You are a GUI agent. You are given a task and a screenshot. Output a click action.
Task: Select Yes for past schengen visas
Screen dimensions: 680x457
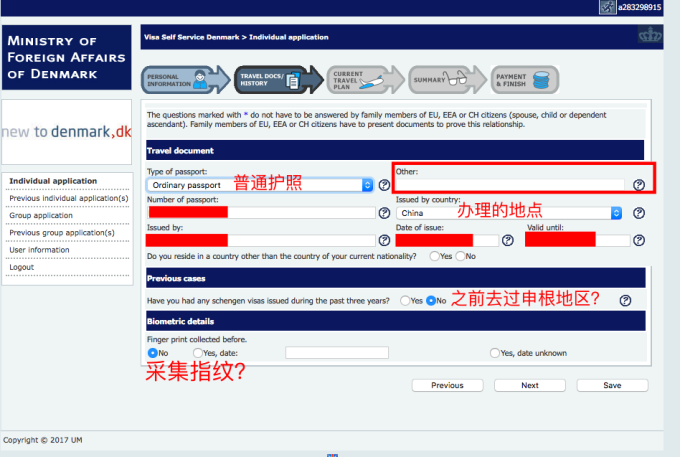405,300
